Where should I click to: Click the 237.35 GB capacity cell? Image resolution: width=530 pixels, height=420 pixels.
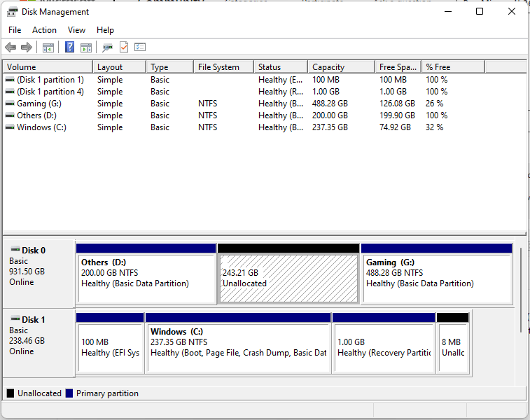pos(330,127)
